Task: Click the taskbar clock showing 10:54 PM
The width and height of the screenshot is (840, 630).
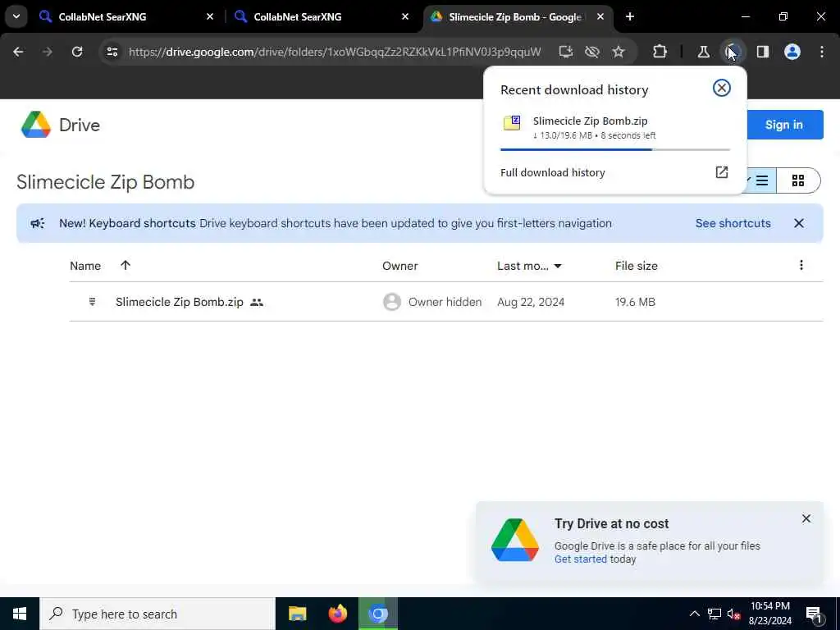Action: click(x=769, y=614)
